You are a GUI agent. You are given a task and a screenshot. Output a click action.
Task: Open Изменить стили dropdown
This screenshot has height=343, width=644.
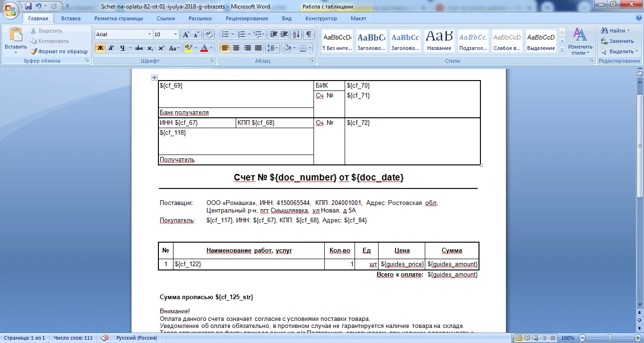click(580, 41)
